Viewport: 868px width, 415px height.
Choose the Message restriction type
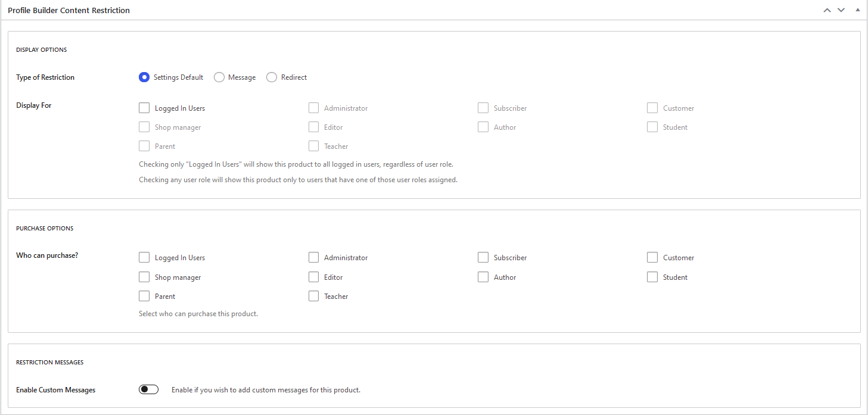click(x=219, y=77)
